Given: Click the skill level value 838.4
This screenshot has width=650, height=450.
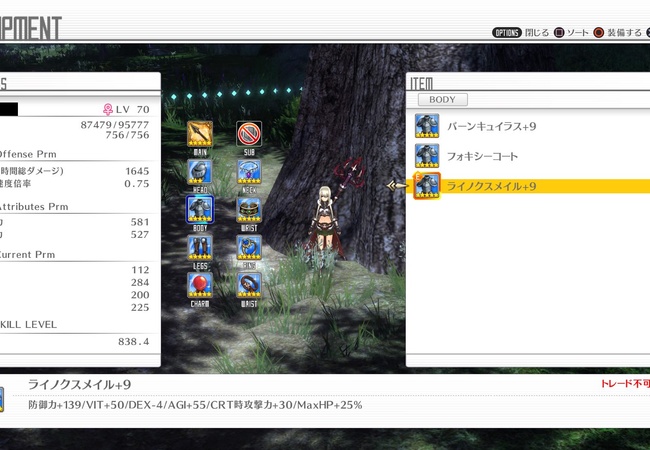Looking at the screenshot, I should (133, 342).
